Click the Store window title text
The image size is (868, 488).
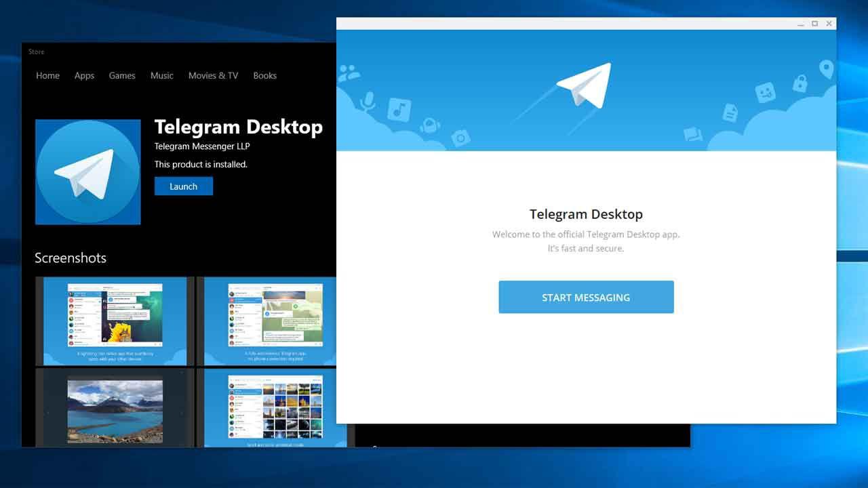coord(36,52)
